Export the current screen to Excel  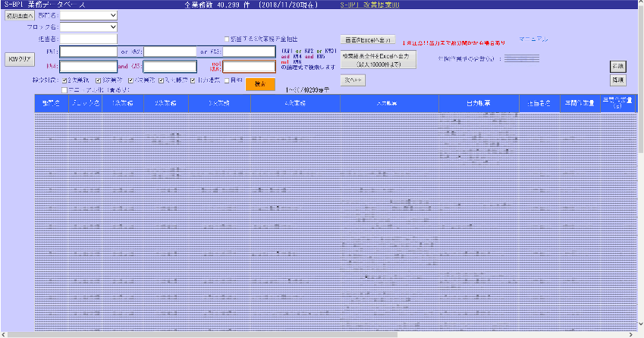368,40
